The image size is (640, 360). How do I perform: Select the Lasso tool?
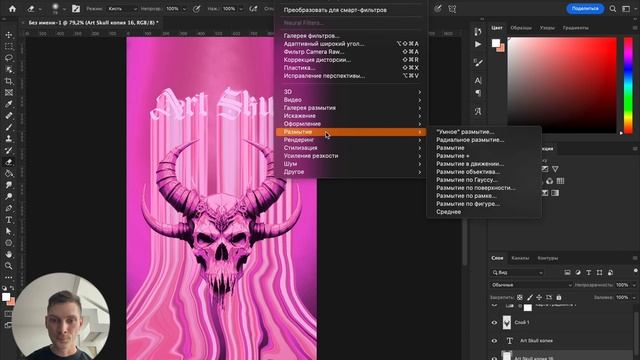[9, 58]
